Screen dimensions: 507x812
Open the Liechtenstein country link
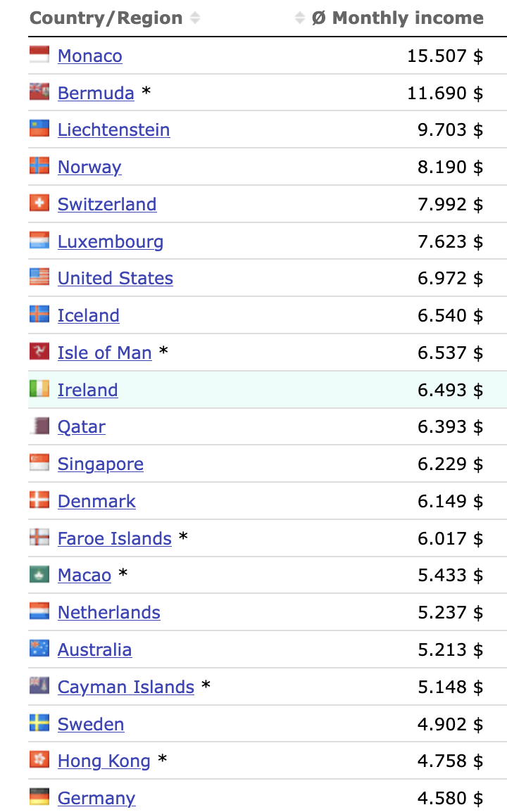tap(113, 130)
